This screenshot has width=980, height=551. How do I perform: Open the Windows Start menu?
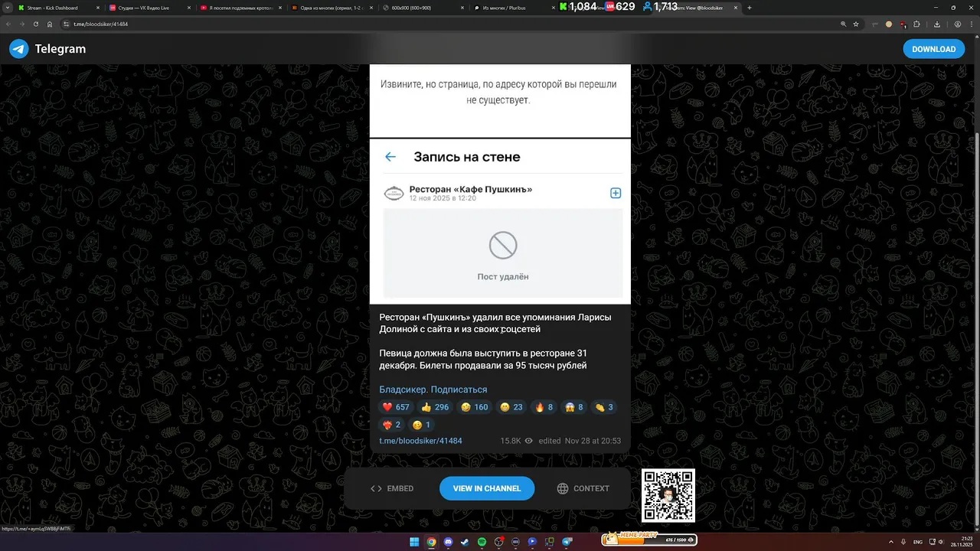[x=414, y=542]
